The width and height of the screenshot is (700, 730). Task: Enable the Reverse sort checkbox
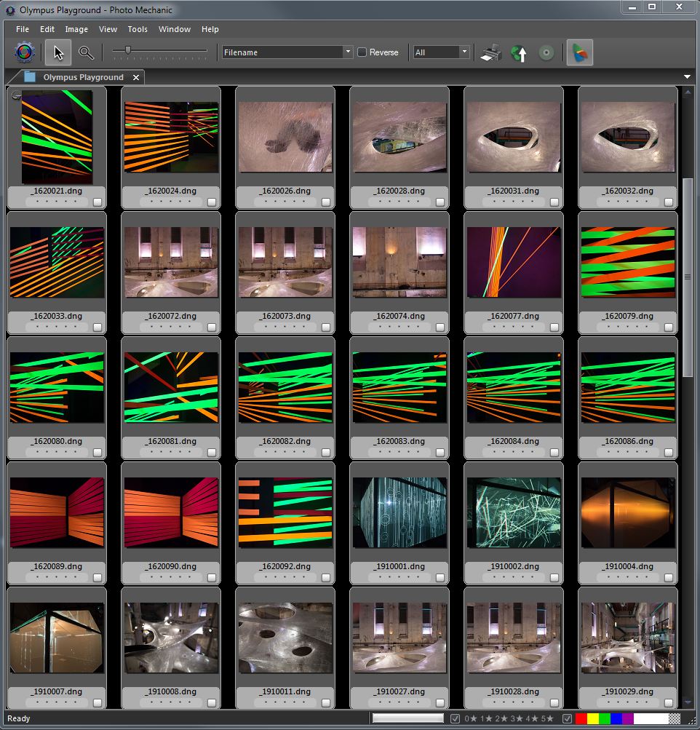(x=362, y=52)
